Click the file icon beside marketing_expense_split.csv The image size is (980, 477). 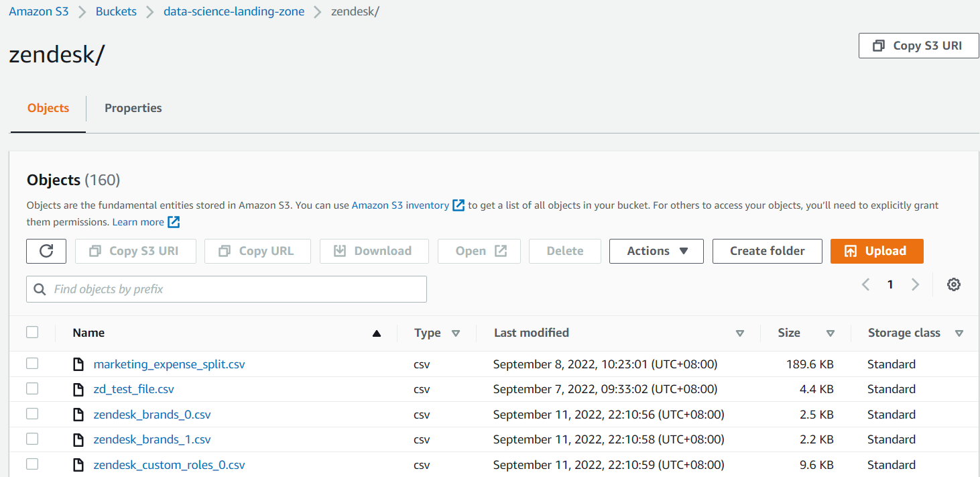(78, 364)
